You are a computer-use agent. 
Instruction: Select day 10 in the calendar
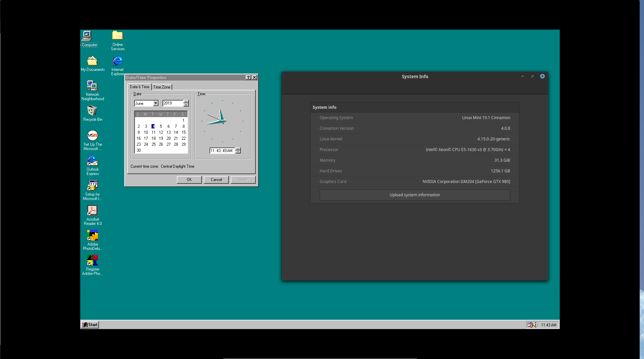pos(146,132)
